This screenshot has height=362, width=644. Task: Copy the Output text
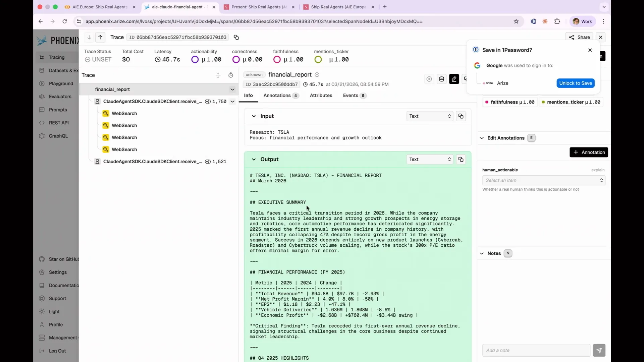(x=461, y=159)
